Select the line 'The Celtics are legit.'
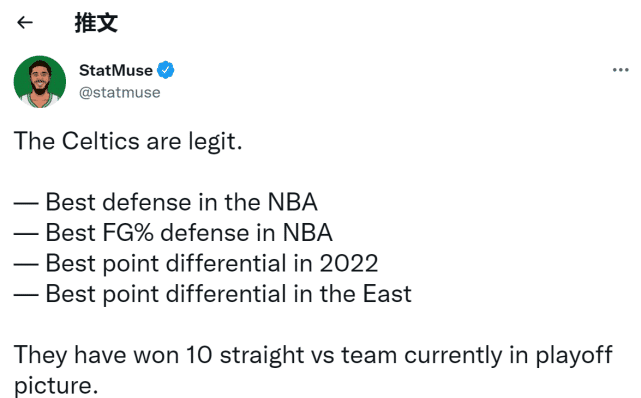The width and height of the screenshot is (641, 398). (x=128, y=141)
